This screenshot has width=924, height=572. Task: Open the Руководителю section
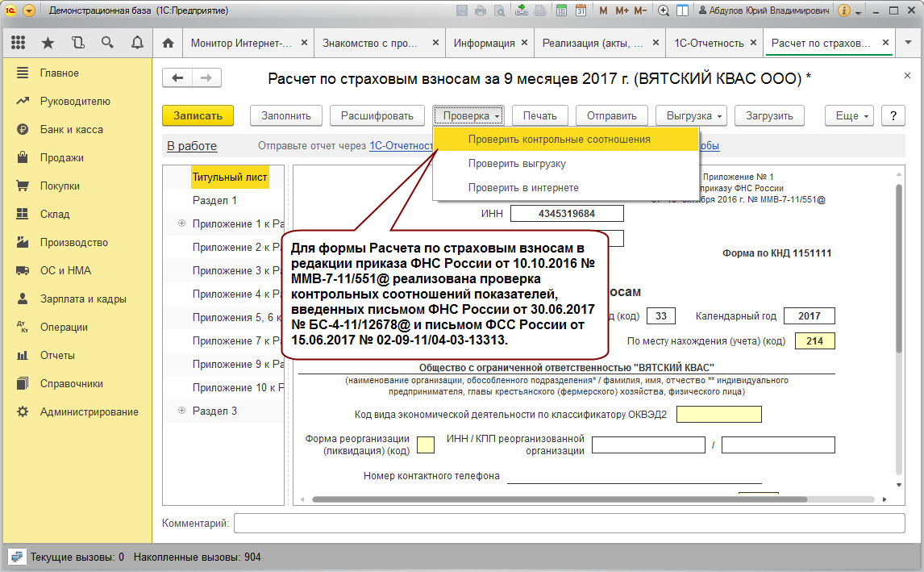(75, 102)
